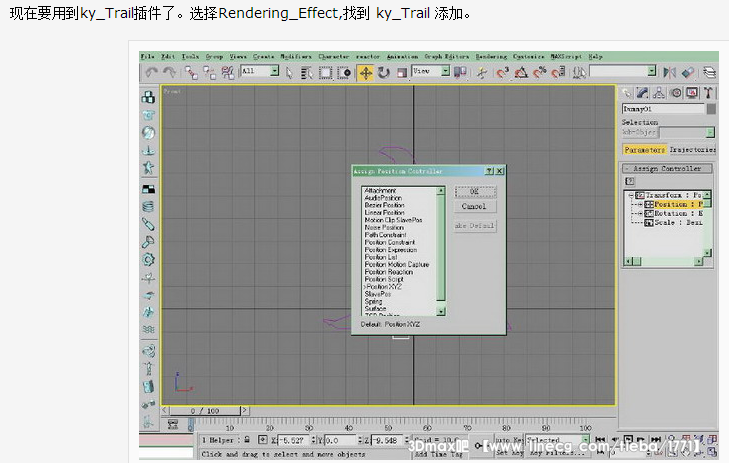The image size is (729, 463).
Task: Select Path Constraint in controller list
Action: click(x=385, y=235)
